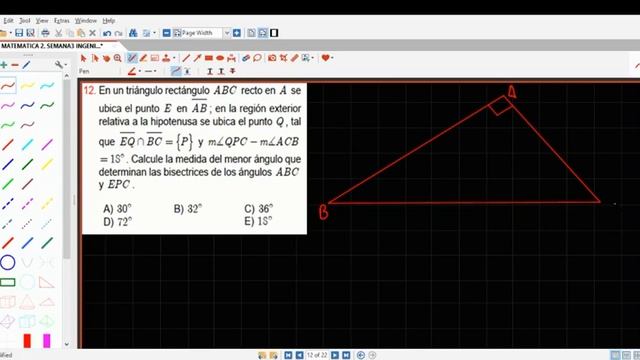This screenshot has width=640, height=360.
Task: Choose the Ellipse shape tool
Action: pyautogui.click(x=220, y=58)
